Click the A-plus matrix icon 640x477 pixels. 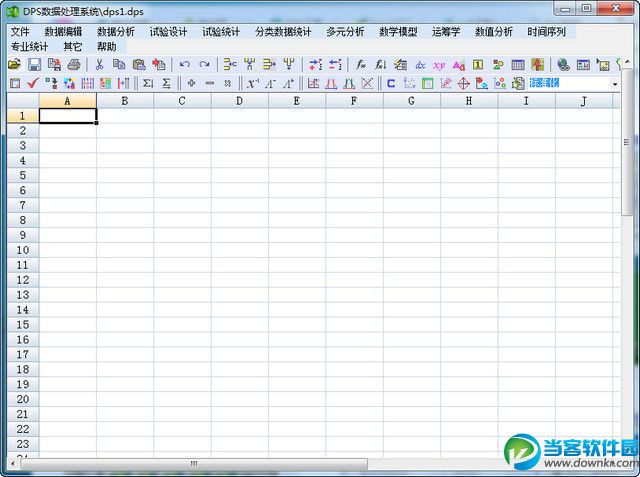(x=288, y=84)
